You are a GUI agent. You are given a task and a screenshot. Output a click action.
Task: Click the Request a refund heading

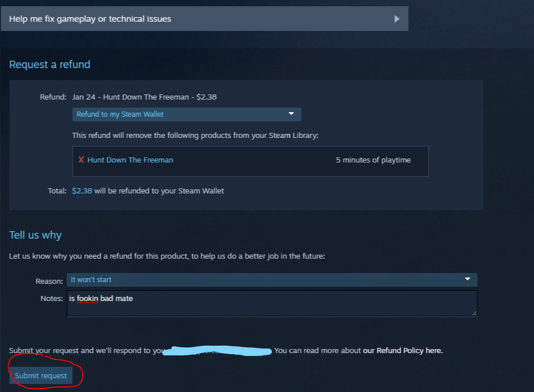click(50, 64)
